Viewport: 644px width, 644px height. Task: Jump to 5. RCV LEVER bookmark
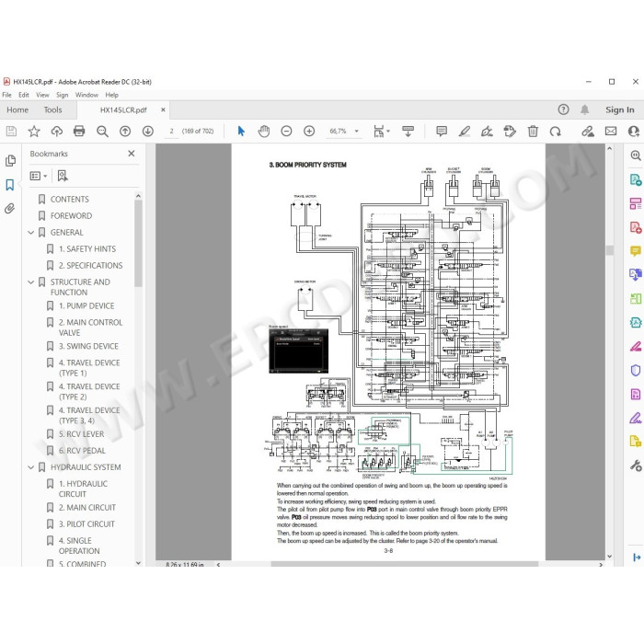[81, 434]
